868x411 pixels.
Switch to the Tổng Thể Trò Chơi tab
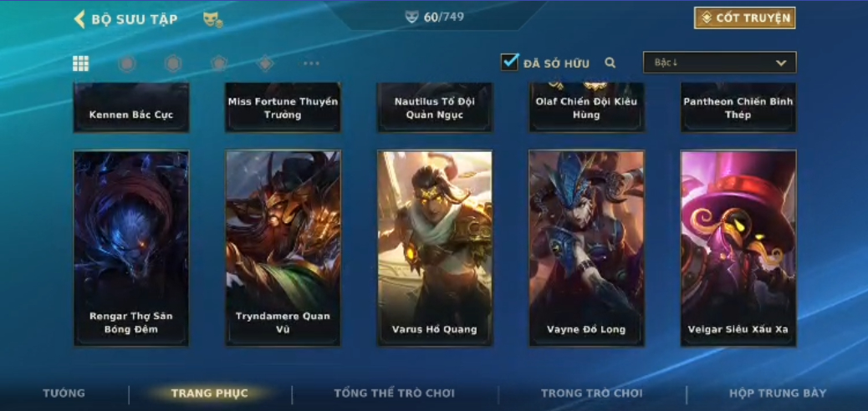tap(394, 393)
